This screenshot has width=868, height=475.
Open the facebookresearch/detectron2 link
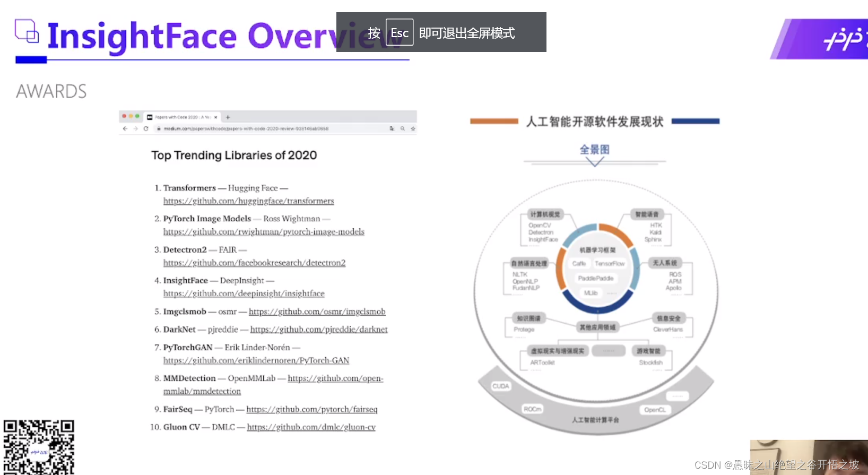(254, 263)
